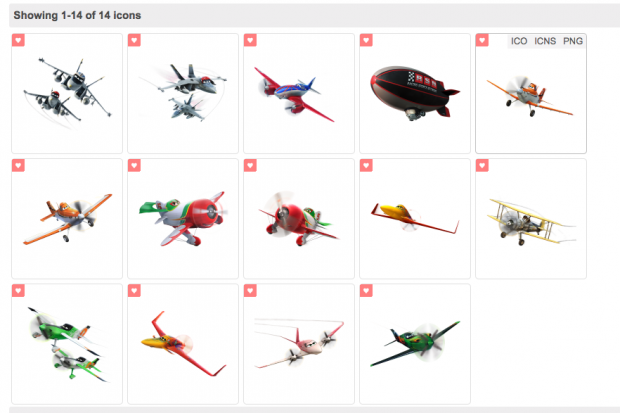Open the pink twin-propeller plane icon
This screenshot has width=620, height=413.
coord(299,344)
